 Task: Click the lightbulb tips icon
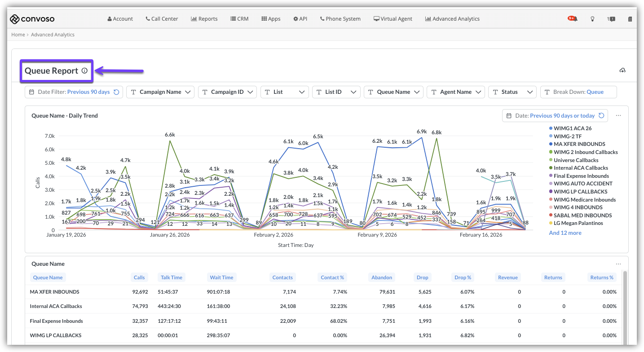(x=592, y=19)
